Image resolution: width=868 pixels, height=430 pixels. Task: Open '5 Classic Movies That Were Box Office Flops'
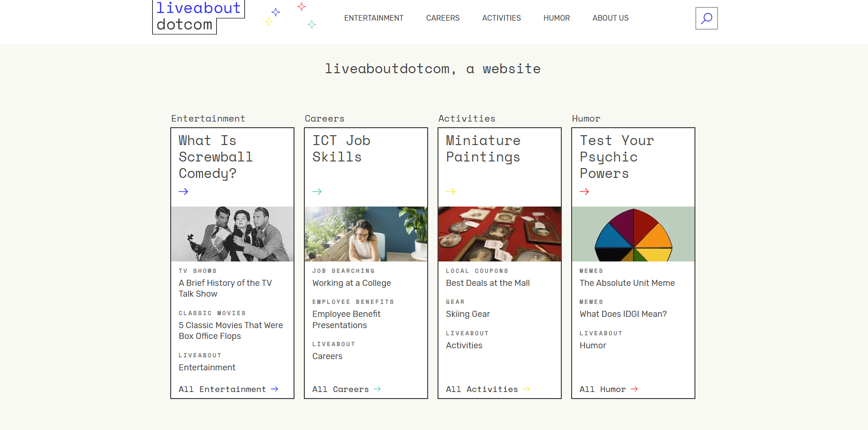(x=231, y=330)
